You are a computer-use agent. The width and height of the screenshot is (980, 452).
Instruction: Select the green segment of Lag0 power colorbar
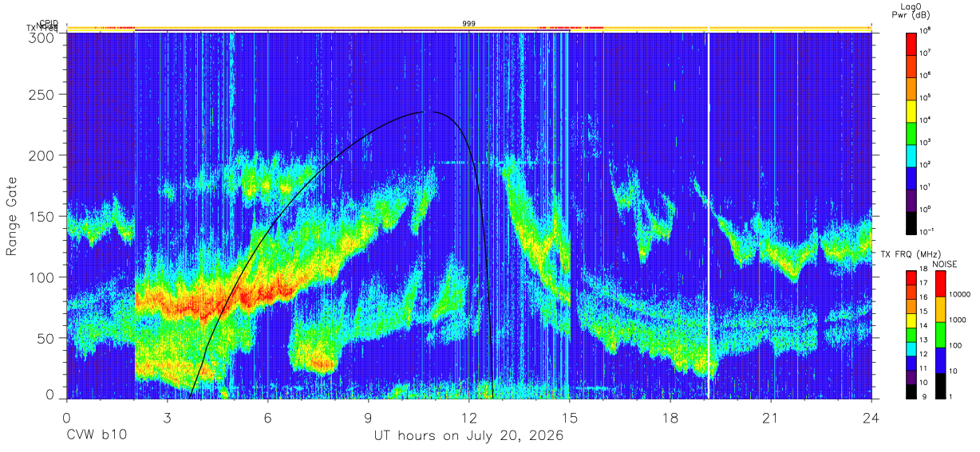click(x=911, y=132)
